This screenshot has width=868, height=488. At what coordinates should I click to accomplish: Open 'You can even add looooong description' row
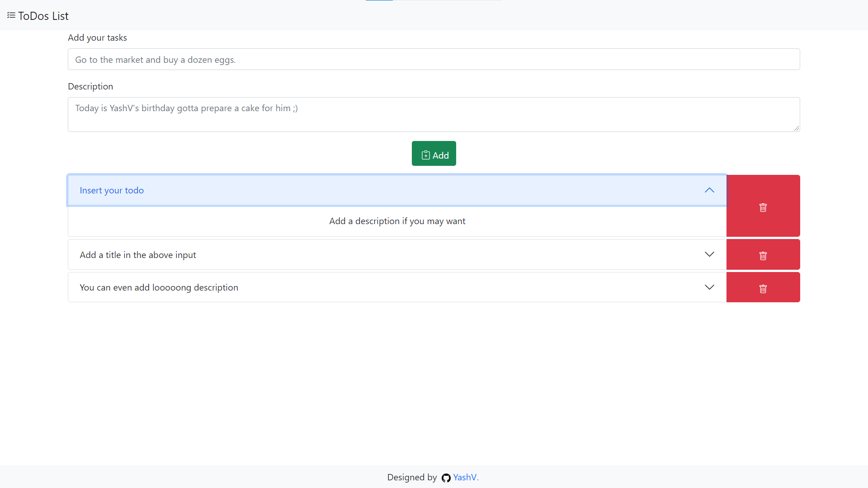[159, 288]
